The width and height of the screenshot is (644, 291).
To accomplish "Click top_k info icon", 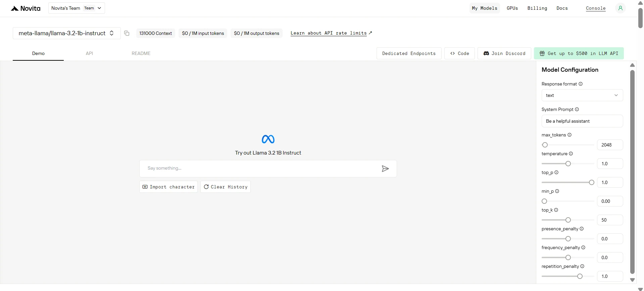I will 556,210.
